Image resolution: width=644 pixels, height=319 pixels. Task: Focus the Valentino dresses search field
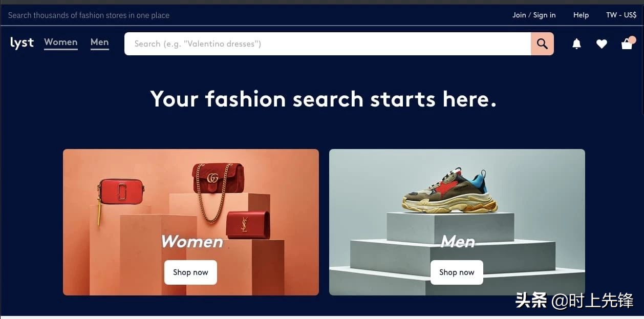point(328,44)
